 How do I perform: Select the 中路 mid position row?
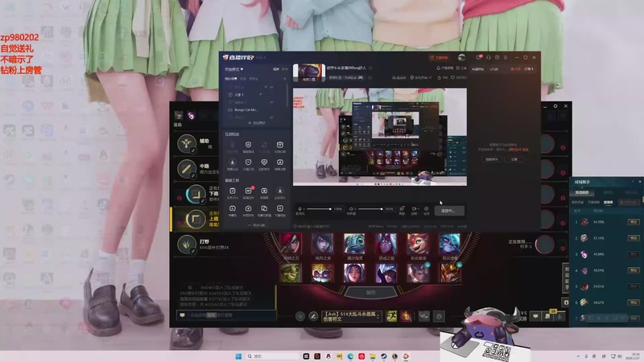(x=196, y=169)
